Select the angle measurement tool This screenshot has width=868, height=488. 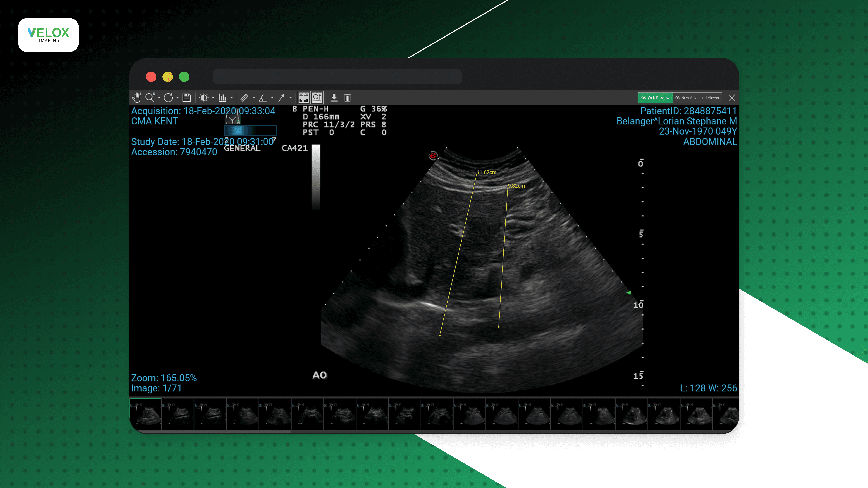click(x=263, y=98)
